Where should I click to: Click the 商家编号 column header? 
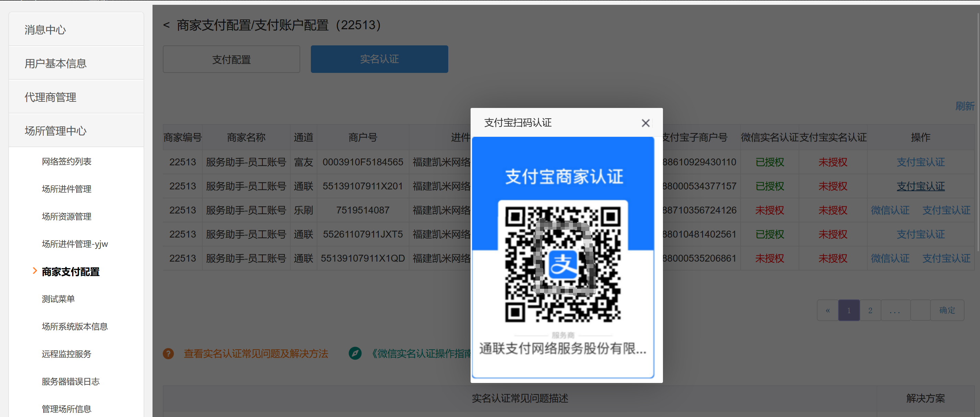(183, 138)
